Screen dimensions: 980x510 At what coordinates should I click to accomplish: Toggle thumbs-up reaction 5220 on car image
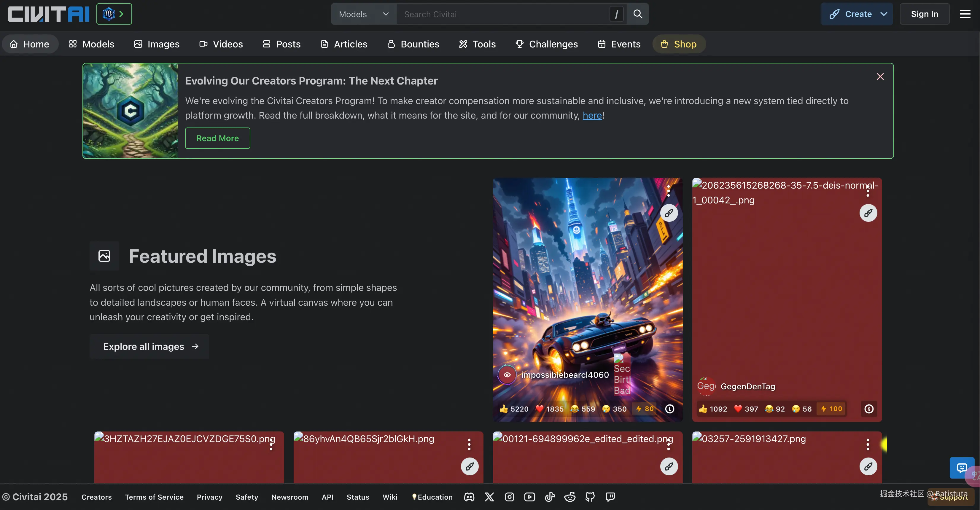click(x=514, y=409)
